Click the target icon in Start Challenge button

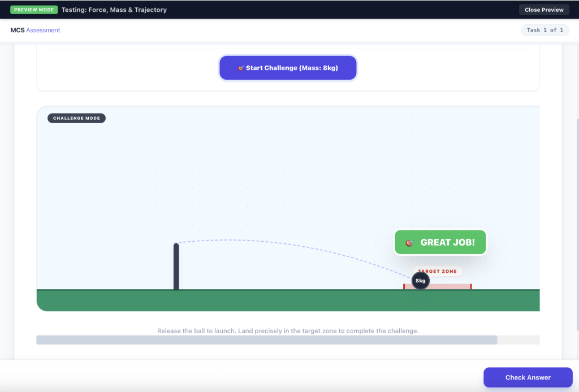[241, 68]
